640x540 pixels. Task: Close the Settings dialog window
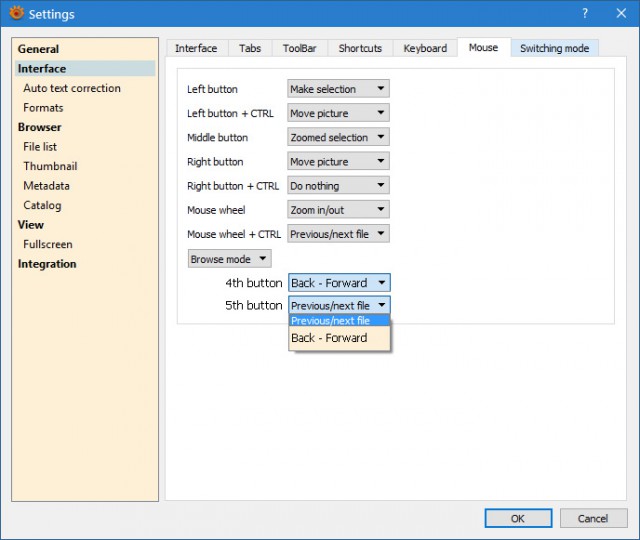tap(621, 13)
